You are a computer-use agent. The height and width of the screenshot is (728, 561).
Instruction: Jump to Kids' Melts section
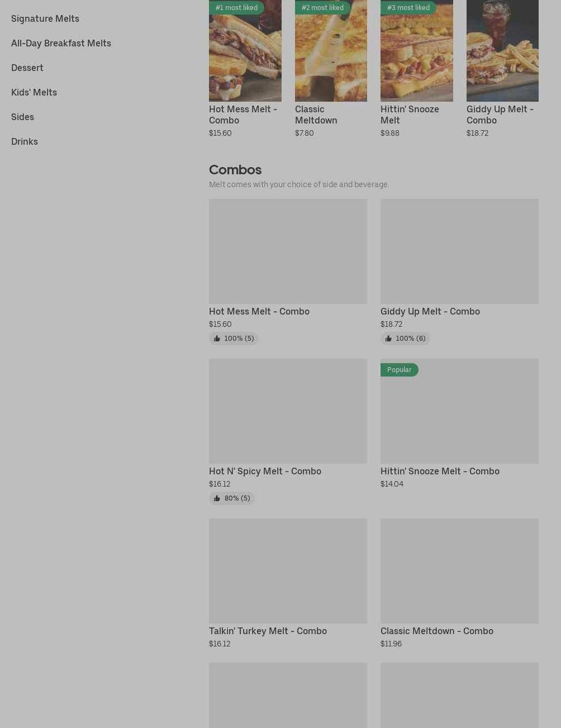tap(34, 92)
